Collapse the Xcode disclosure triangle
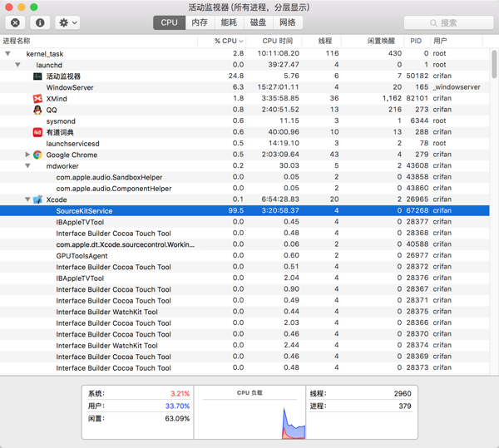 point(27,199)
